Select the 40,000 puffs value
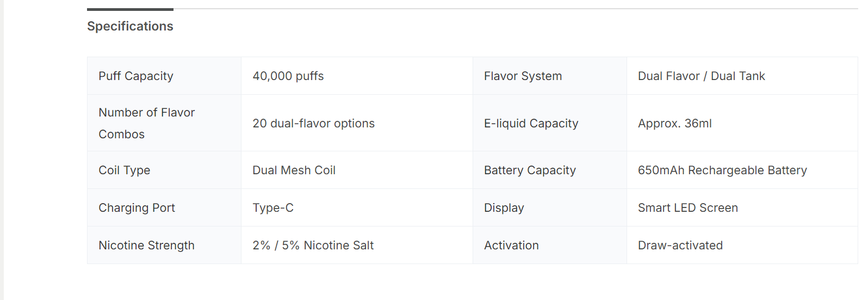868x300 pixels. (x=288, y=76)
